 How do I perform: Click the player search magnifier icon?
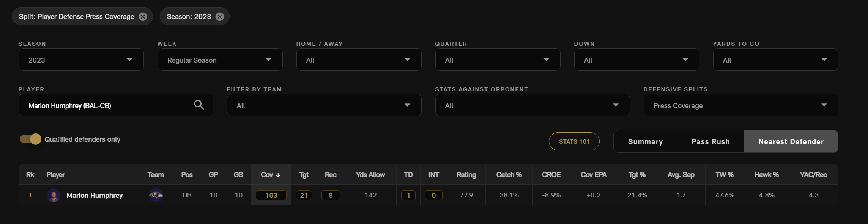tap(199, 105)
